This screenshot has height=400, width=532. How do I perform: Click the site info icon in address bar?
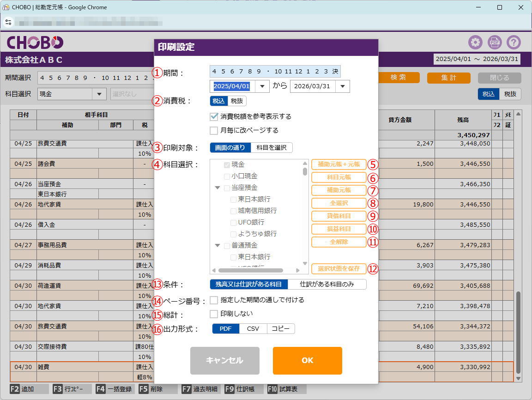coord(8,22)
